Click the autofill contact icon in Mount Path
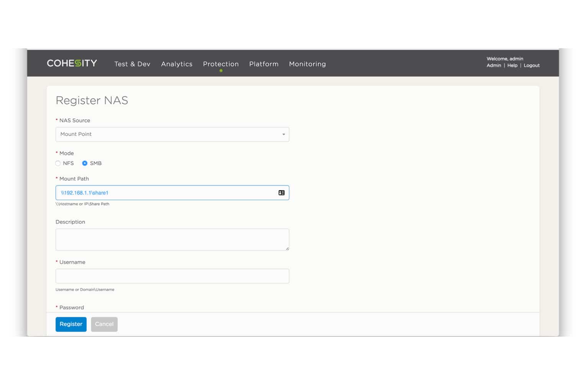 coord(282,193)
